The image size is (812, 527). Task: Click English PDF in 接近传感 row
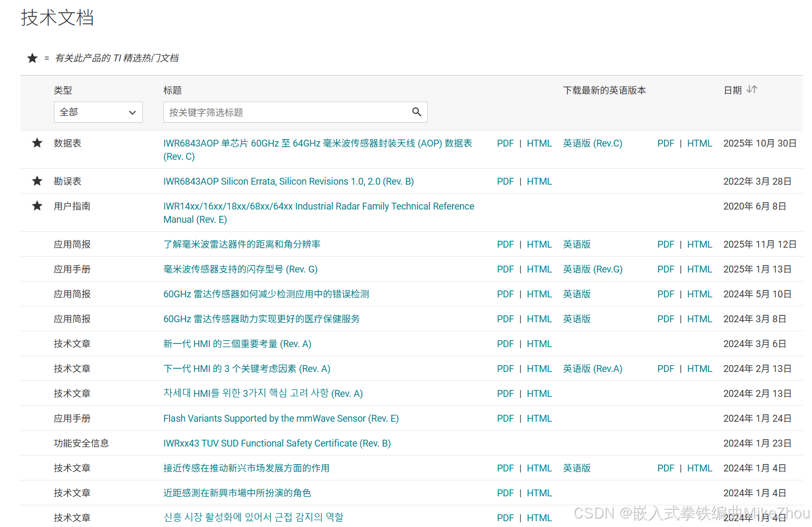coord(666,468)
